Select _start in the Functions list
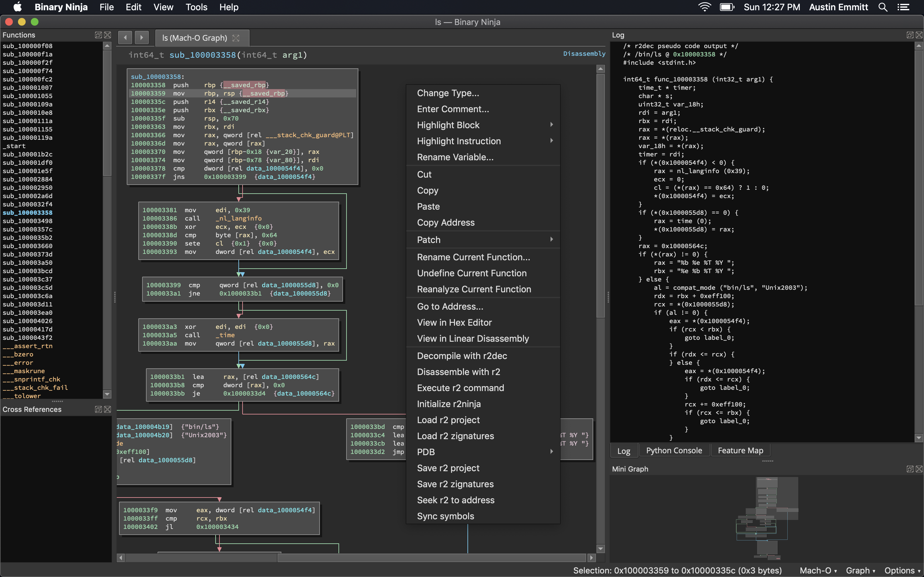The image size is (924, 577). pyautogui.click(x=14, y=146)
